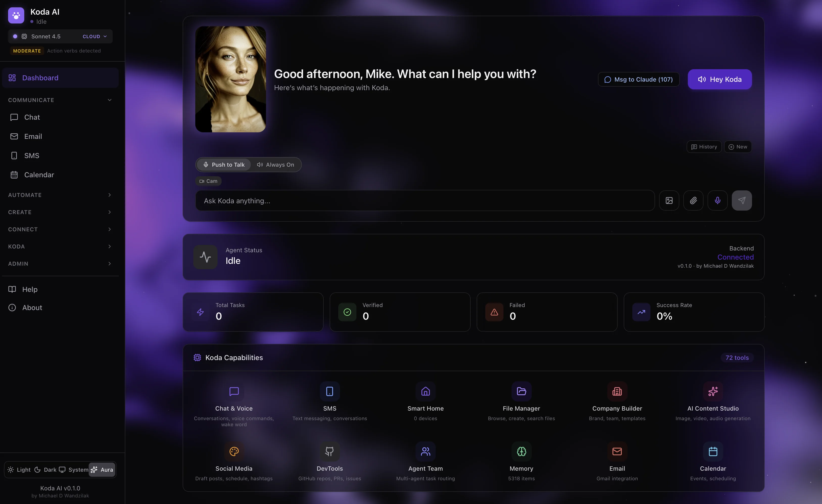Open Calendar in the sidebar

pos(60,175)
